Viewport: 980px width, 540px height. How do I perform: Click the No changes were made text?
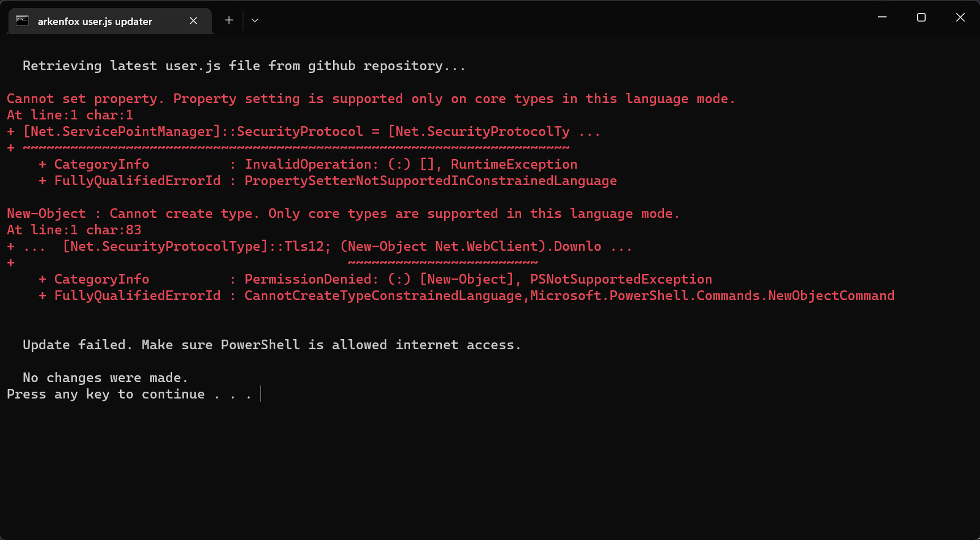point(105,378)
